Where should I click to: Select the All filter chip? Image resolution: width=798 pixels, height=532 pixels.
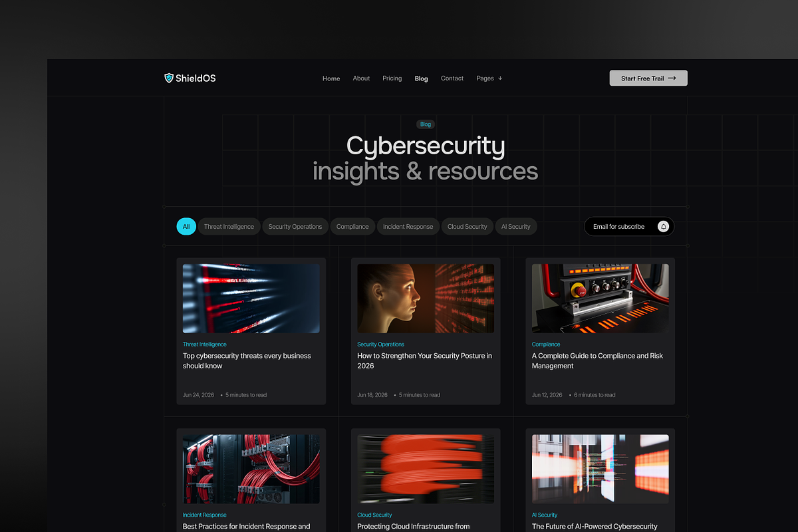[x=186, y=226]
